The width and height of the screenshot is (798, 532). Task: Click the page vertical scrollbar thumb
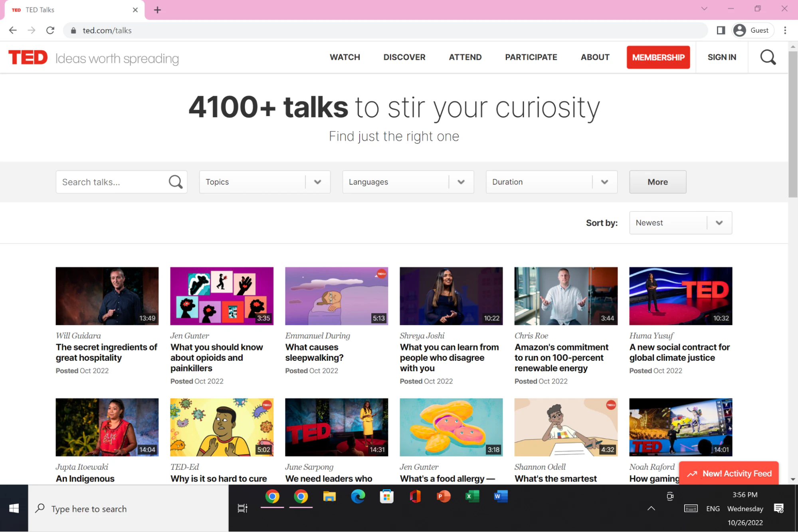coord(793,124)
